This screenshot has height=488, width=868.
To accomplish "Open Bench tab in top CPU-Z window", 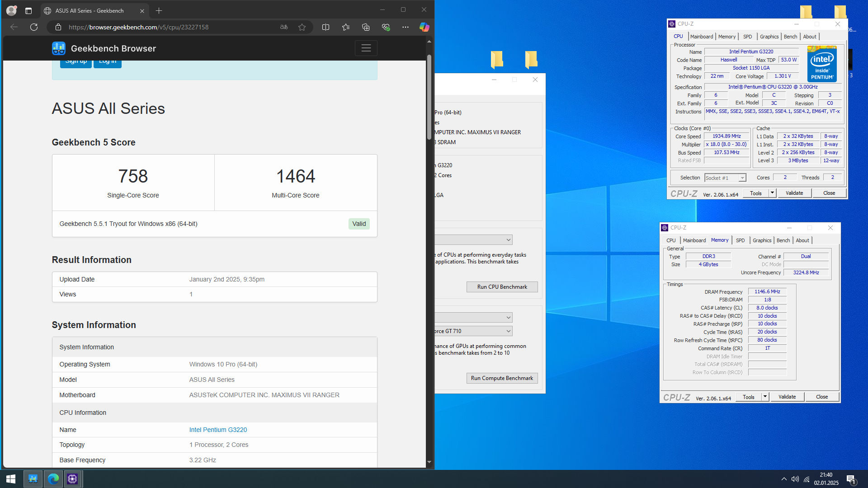I will point(790,37).
